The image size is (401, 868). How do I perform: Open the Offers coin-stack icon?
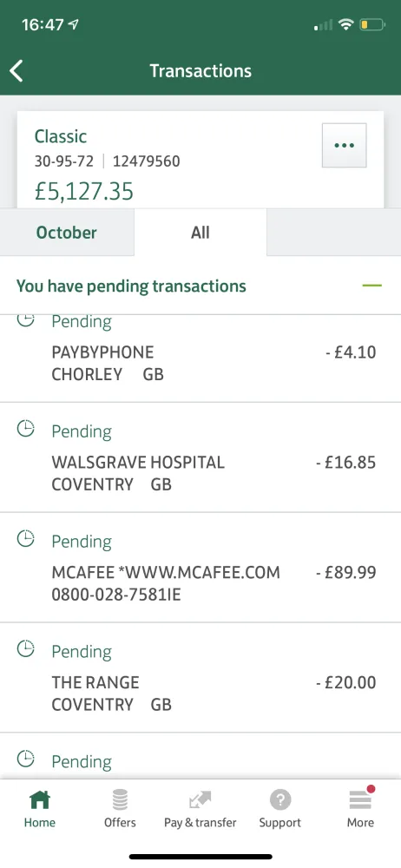tap(120, 799)
